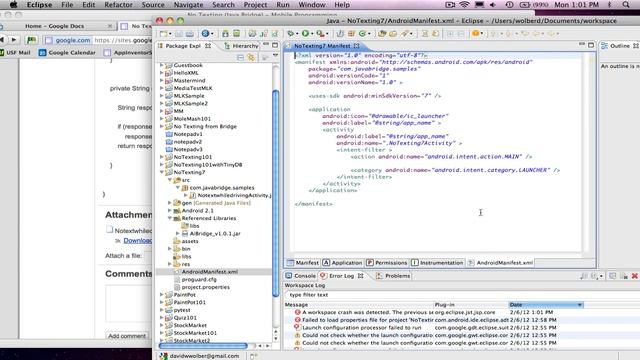Maximize the Package Explorer panel

275,45
